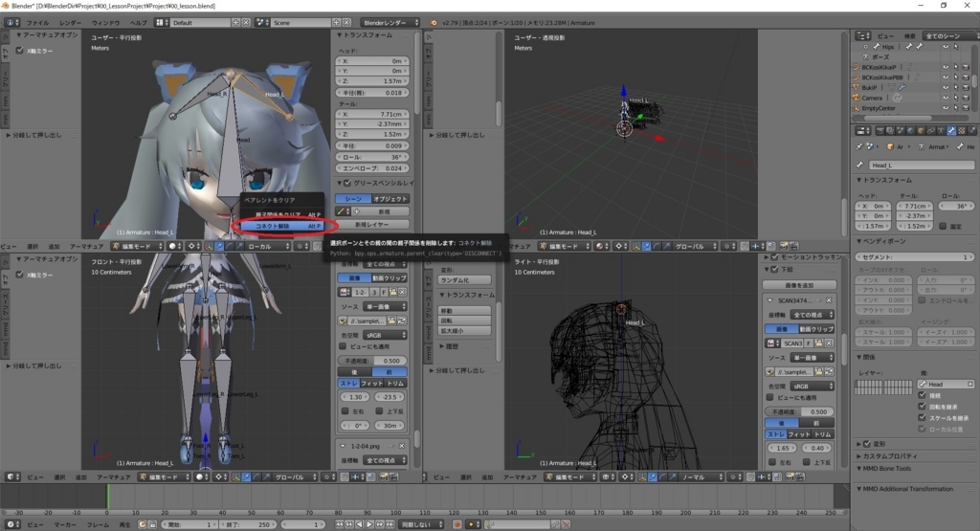The image size is (980, 531).
Task: Click the Scene name field
Action: coord(301,23)
